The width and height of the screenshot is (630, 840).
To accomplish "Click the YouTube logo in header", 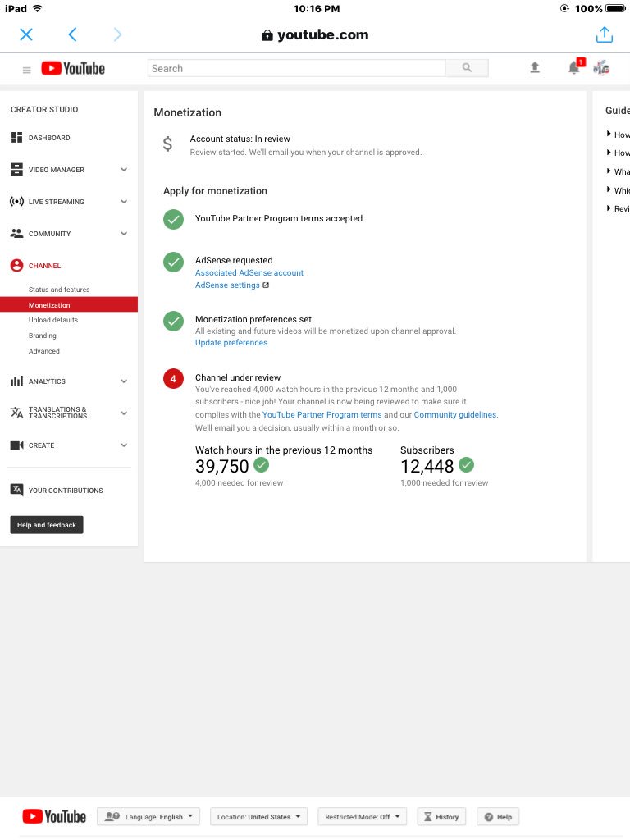I will [x=73, y=69].
